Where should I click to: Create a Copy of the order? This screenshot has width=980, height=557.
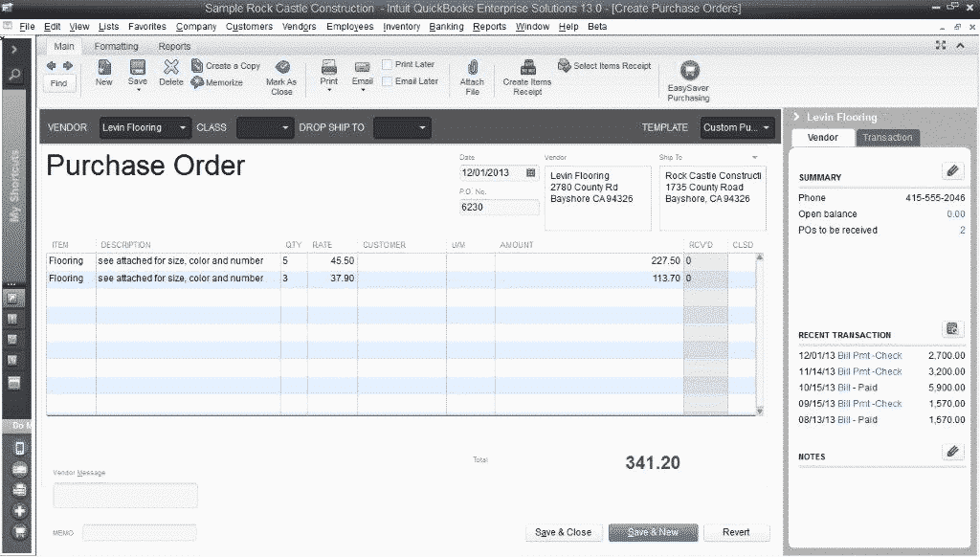(226, 66)
